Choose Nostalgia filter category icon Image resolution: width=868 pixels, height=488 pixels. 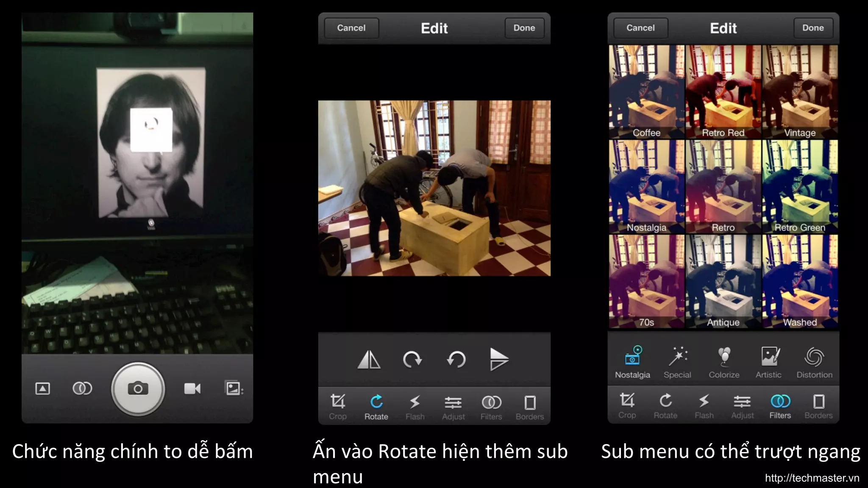[x=632, y=362]
